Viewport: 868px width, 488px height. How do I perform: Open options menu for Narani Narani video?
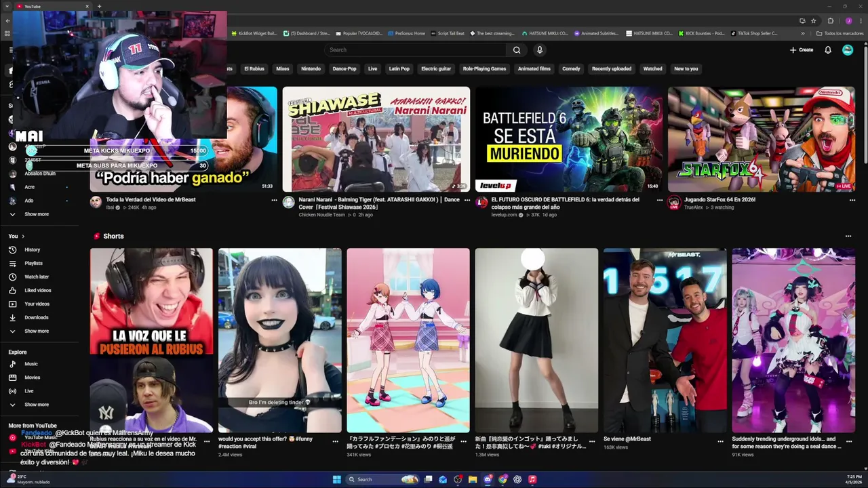click(467, 200)
